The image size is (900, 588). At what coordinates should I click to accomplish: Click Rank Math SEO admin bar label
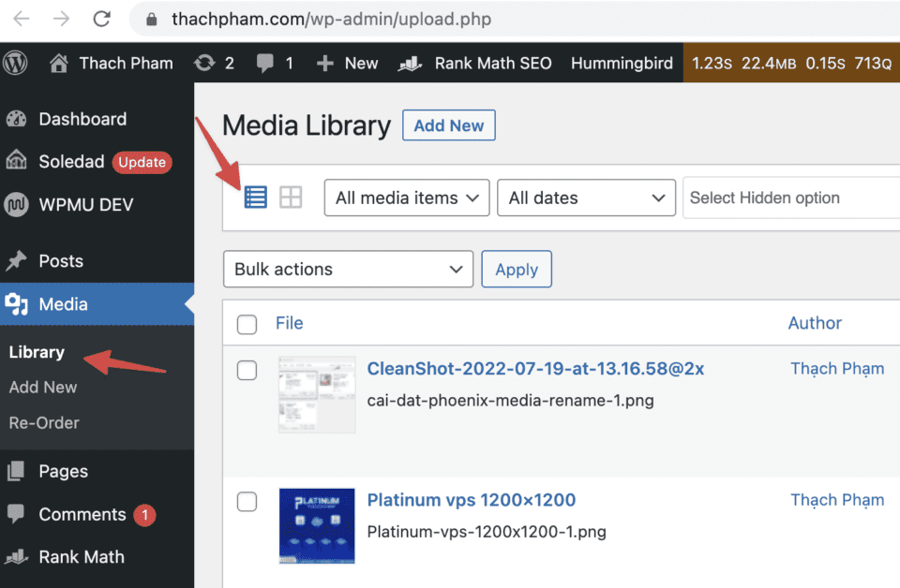493,63
